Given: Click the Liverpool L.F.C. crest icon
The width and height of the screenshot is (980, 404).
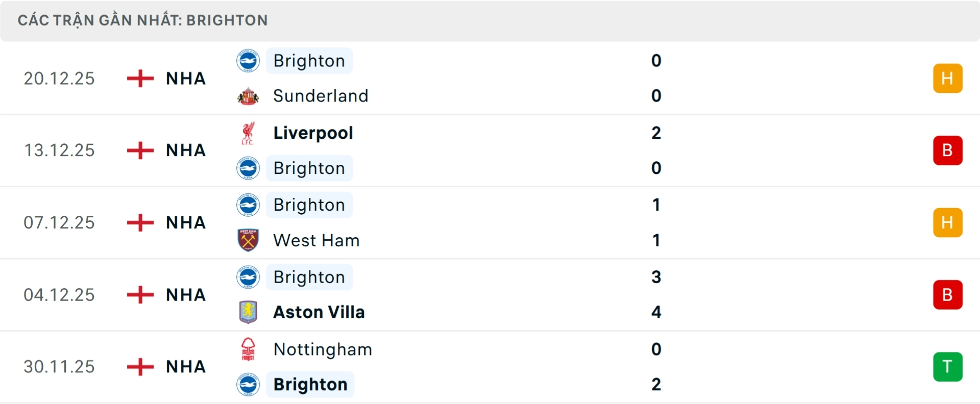Looking at the screenshot, I should [249, 133].
